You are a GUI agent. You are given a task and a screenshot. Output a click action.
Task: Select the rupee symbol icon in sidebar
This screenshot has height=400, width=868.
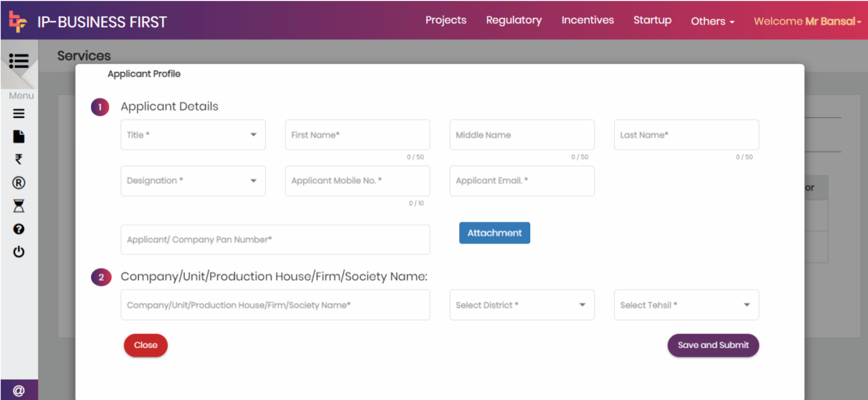(19, 159)
